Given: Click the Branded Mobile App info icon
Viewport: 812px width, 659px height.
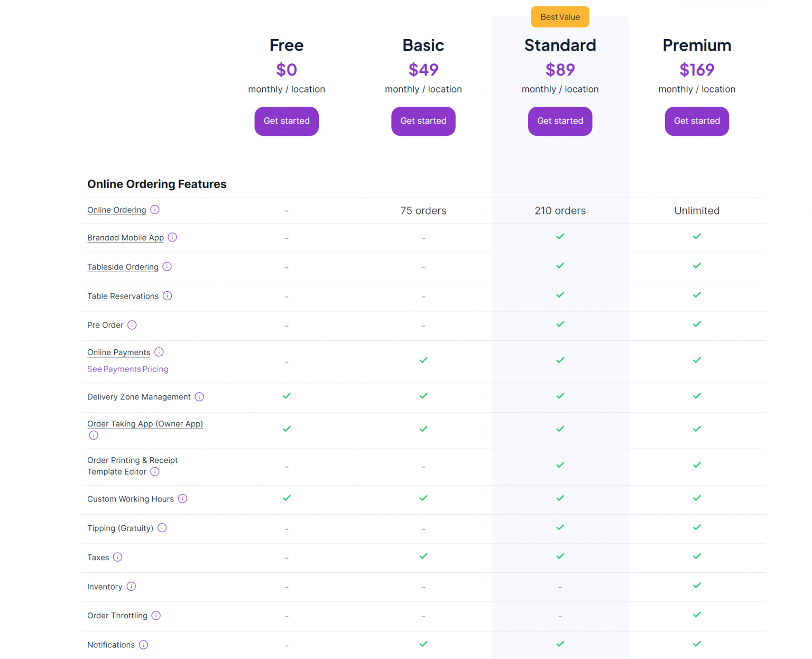Looking at the screenshot, I should (172, 237).
